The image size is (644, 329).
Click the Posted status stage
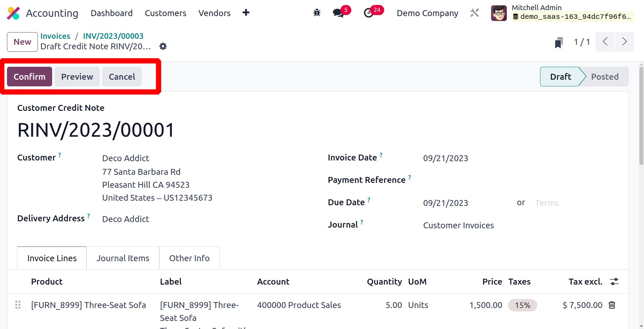[604, 77]
